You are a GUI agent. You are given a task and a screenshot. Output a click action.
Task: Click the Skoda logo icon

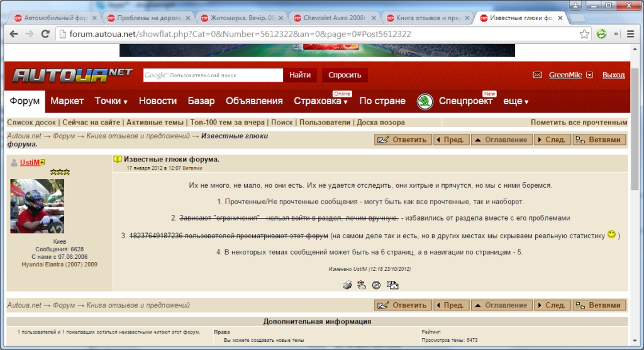[425, 101]
